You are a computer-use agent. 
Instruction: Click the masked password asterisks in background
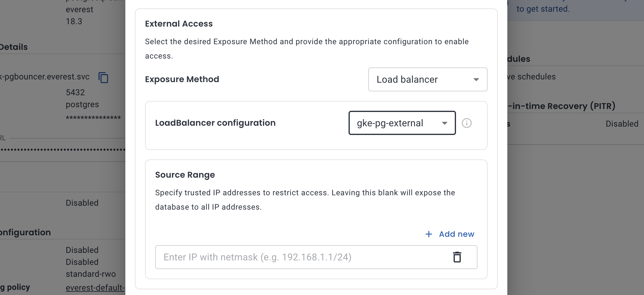[93, 118]
